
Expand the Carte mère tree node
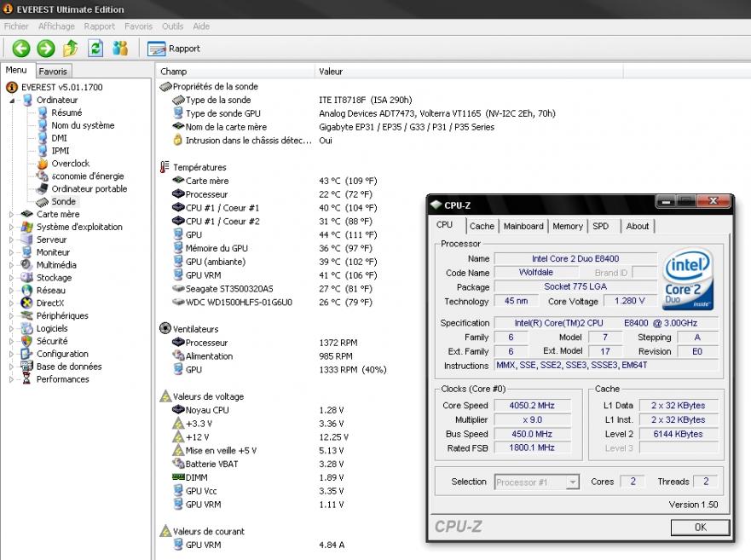12,214
